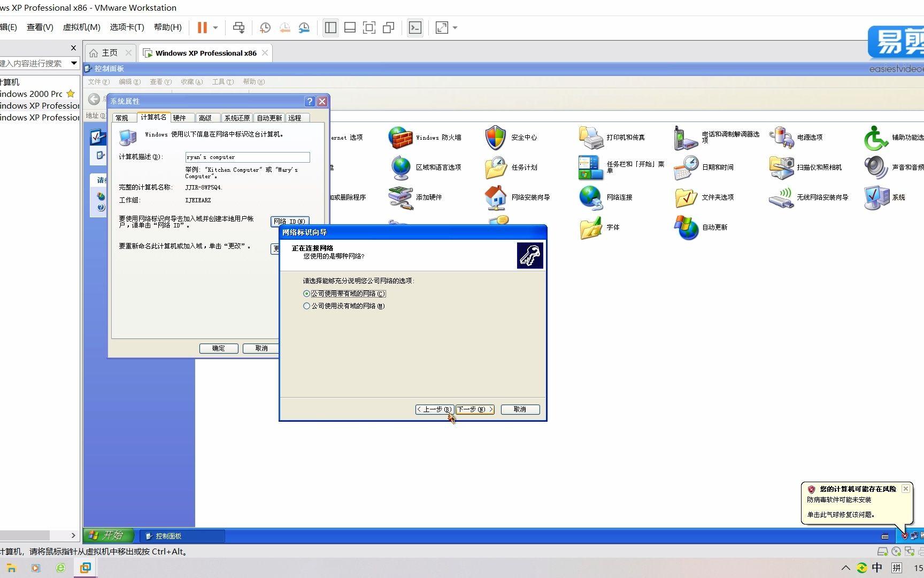Screen dimensions: 924x578
Task: Click 确定 (OK) in System Properties
Action: click(x=219, y=348)
